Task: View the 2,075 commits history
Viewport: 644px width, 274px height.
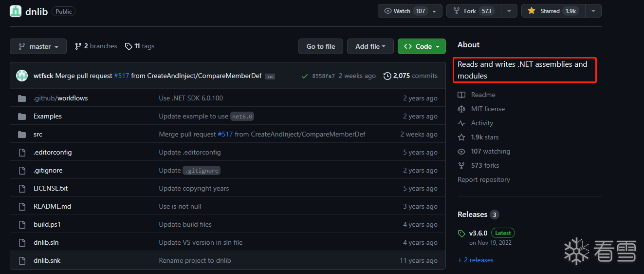Action: point(410,76)
